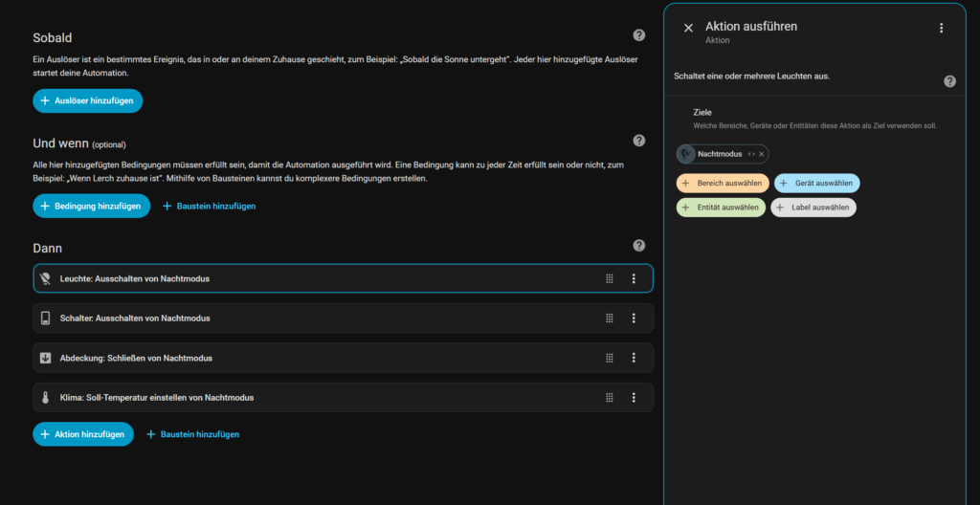The height and width of the screenshot is (505, 980).
Task: Click the Gerät auswählen chip
Action: [816, 183]
